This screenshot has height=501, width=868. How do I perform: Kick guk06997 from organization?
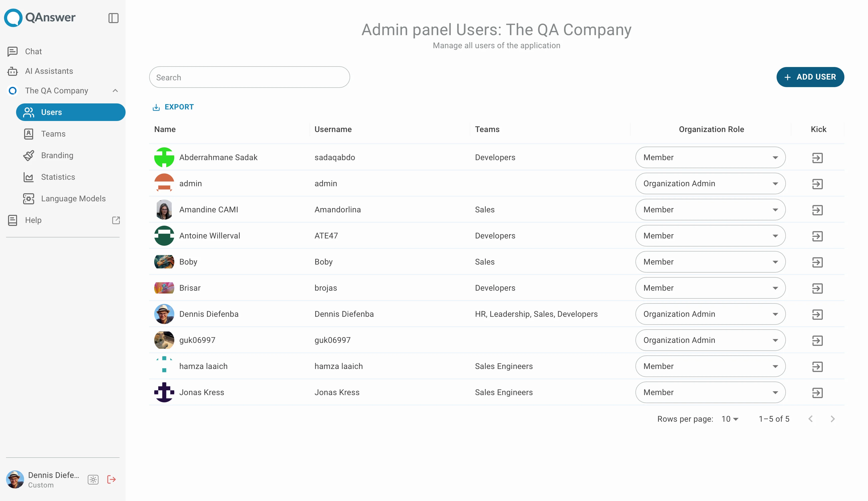pyautogui.click(x=817, y=341)
